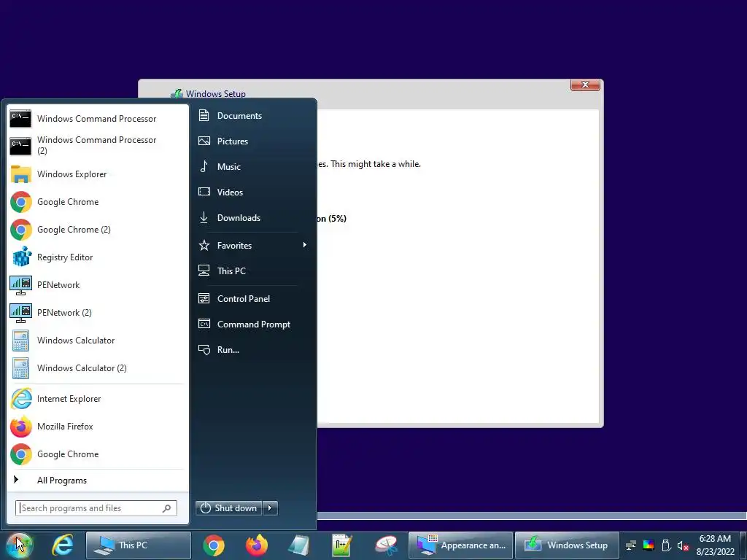Image resolution: width=747 pixels, height=560 pixels.
Task: Click the Start orb button
Action: click(x=20, y=545)
